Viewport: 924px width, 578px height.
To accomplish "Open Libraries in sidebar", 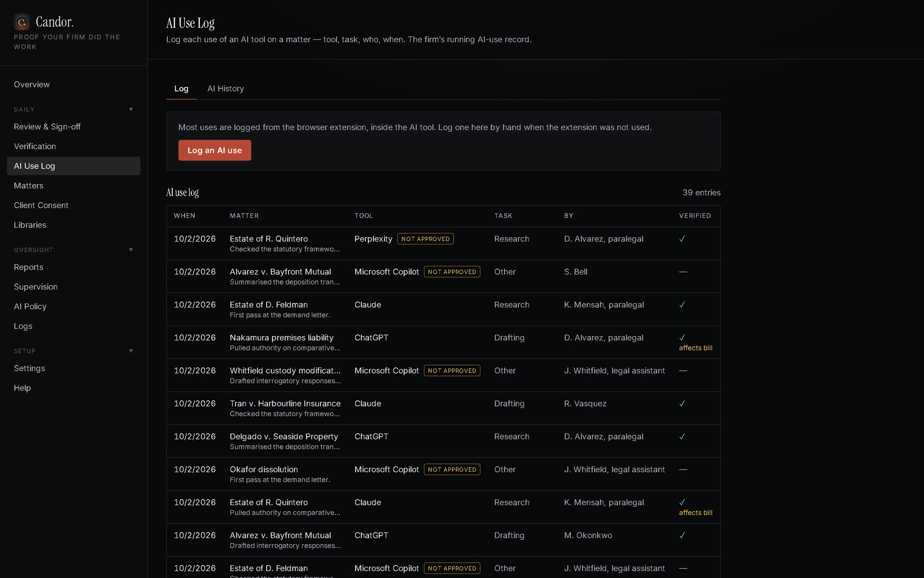I will click(x=73, y=225).
